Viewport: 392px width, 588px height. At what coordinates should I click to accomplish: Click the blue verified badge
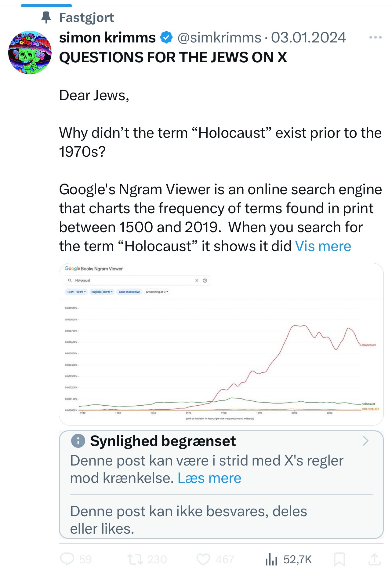click(x=166, y=38)
